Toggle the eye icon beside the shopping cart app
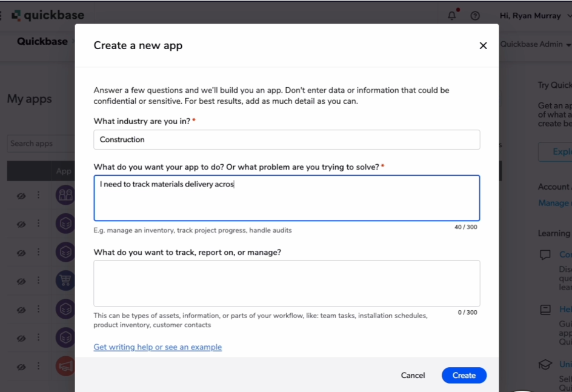This screenshot has height=392, width=572. click(21, 281)
